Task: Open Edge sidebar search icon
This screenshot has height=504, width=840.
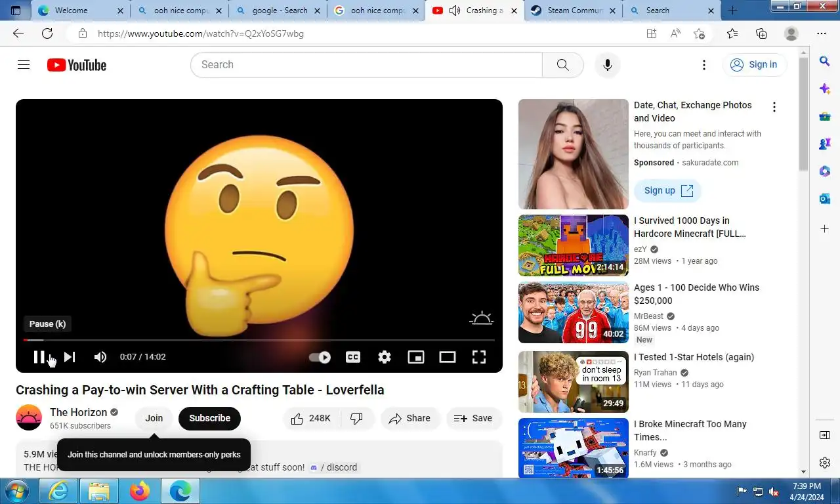Action: tap(825, 61)
